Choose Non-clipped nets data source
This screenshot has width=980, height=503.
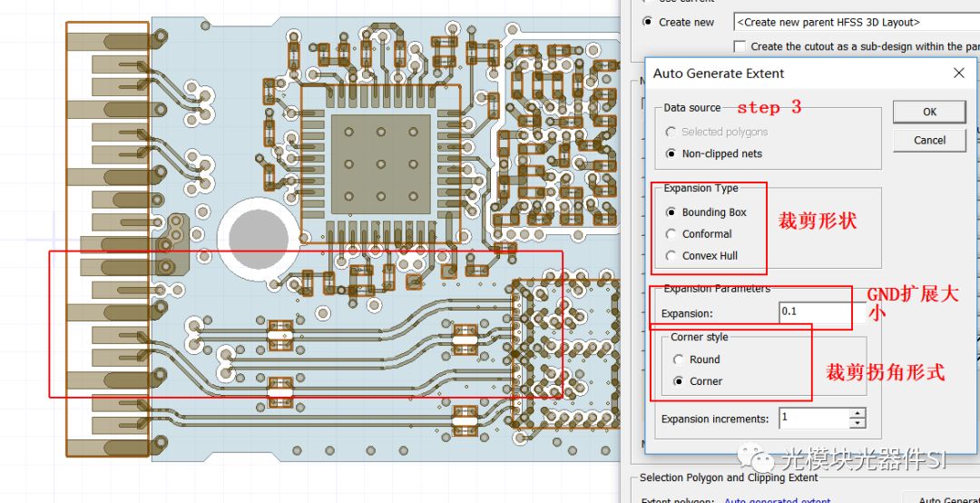pos(714,153)
